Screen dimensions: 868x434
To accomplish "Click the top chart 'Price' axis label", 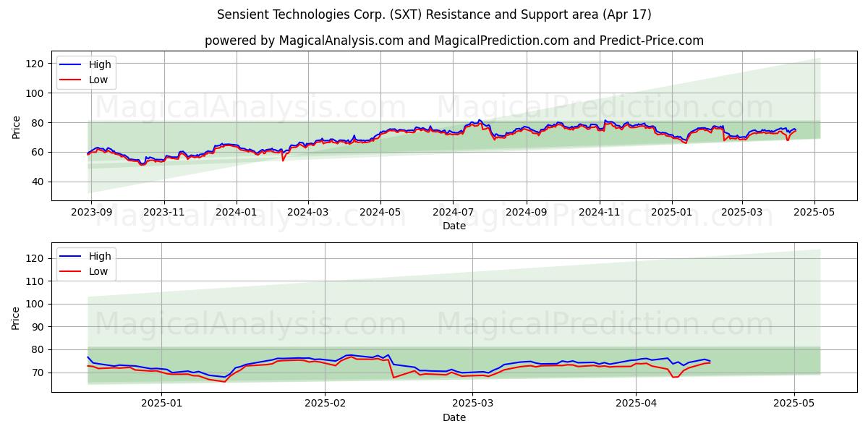I will tap(17, 126).
